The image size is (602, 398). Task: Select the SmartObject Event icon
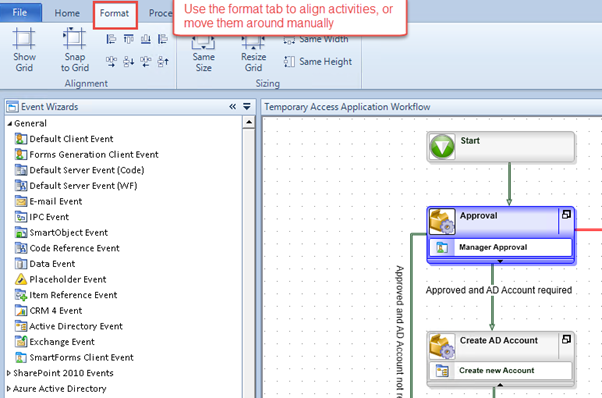21,232
